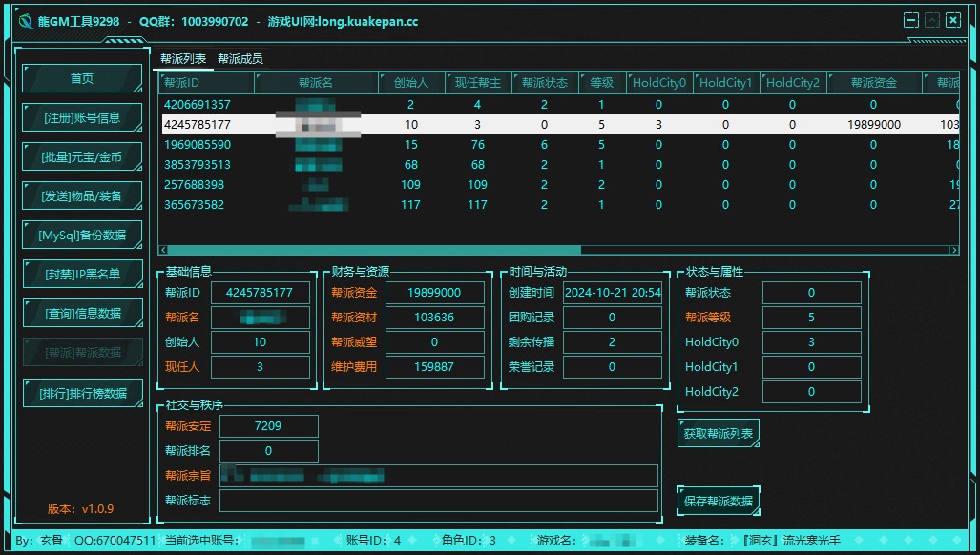This screenshot has height=555, width=980.
Task: Select the 帮派列表 tab
Action: pos(183,59)
